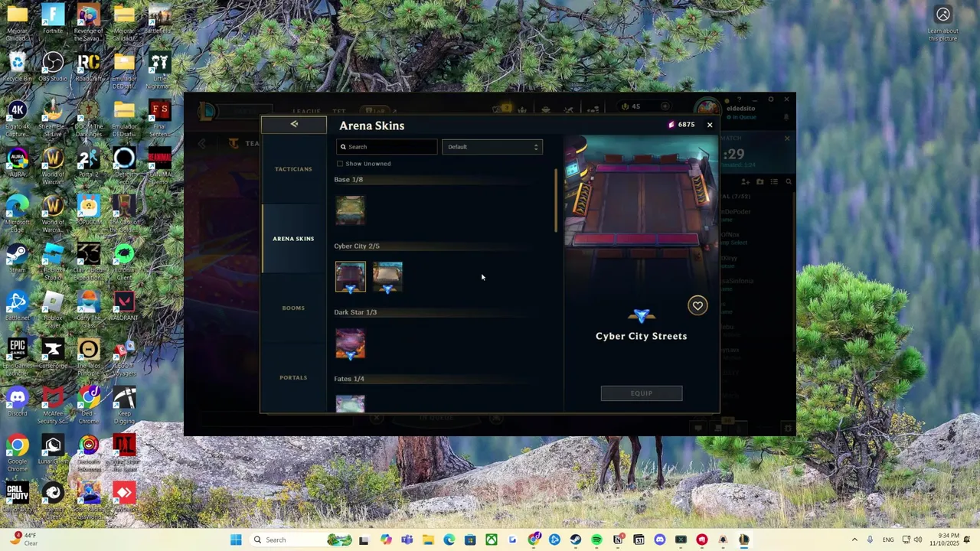Open Call of Duty desktop shortcut

(17, 497)
